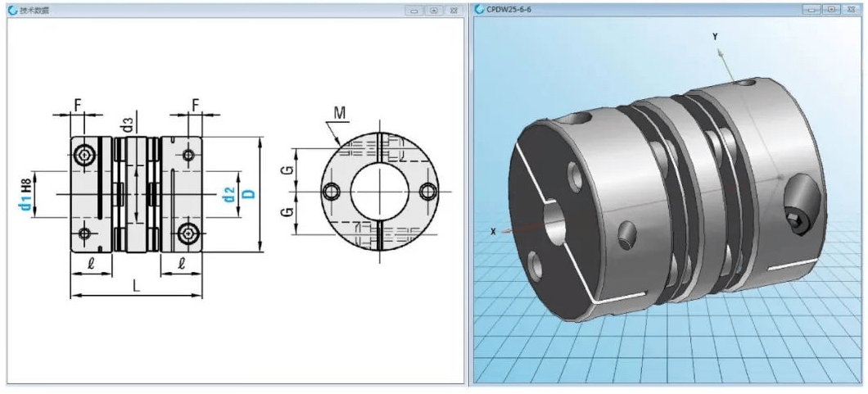Screen dimensions: 868x394
Task: Click the M thread callout label
Action: click(x=340, y=113)
